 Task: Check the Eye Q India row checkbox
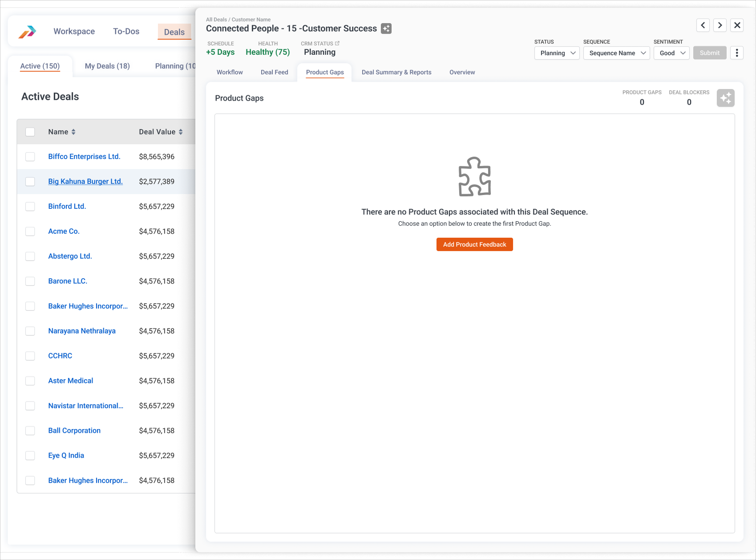point(30,456)
